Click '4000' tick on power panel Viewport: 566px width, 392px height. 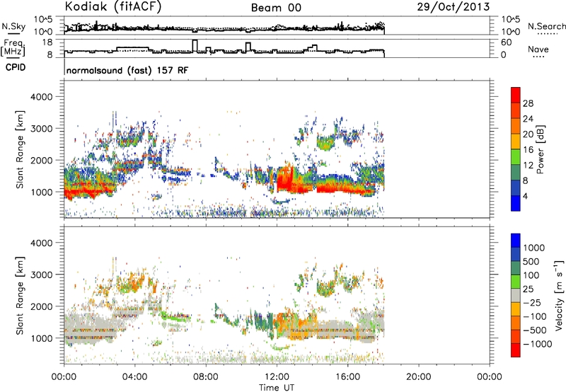pyautogui.click(x=42, y=97)
